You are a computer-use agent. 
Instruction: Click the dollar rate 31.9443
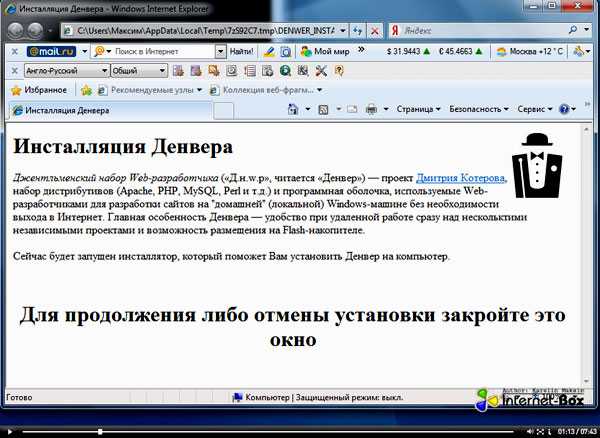pos(409,51)
